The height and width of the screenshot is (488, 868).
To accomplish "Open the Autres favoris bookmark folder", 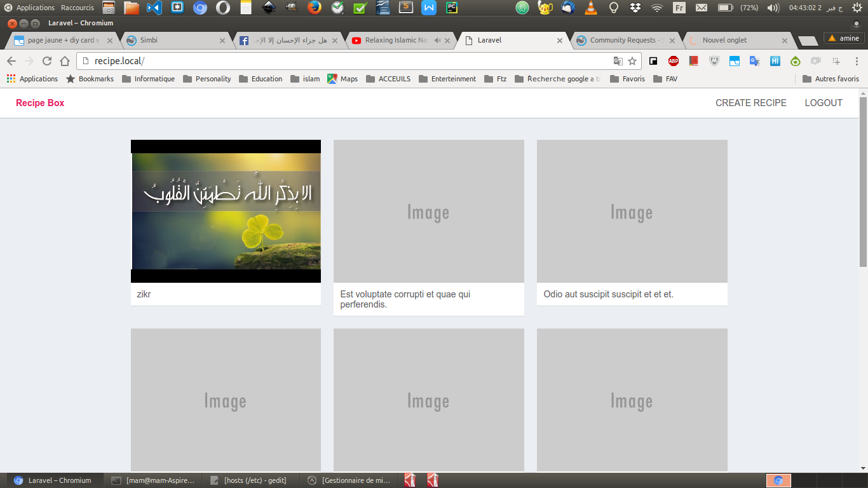I will (831, 79).
